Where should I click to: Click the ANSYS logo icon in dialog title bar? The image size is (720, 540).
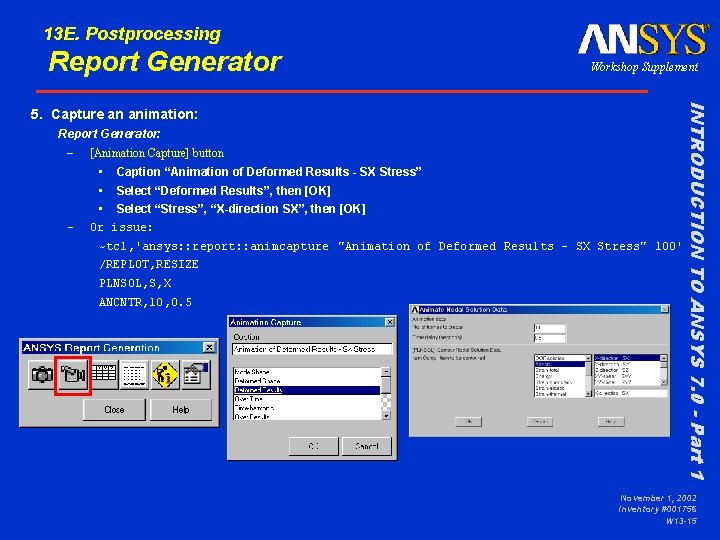(x=415, y=310)
